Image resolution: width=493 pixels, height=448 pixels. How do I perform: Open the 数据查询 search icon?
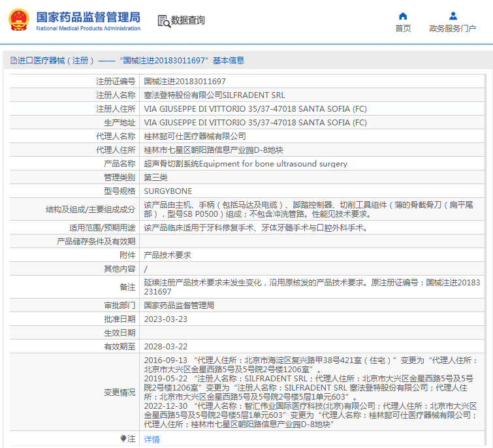[x=164, y=21]
